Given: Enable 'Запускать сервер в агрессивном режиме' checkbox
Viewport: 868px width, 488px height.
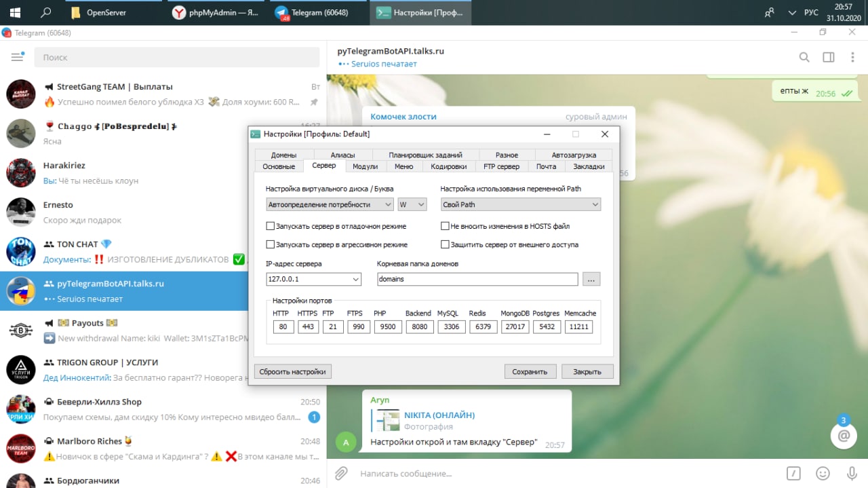Looking at the screenshot, I should 271,244.
